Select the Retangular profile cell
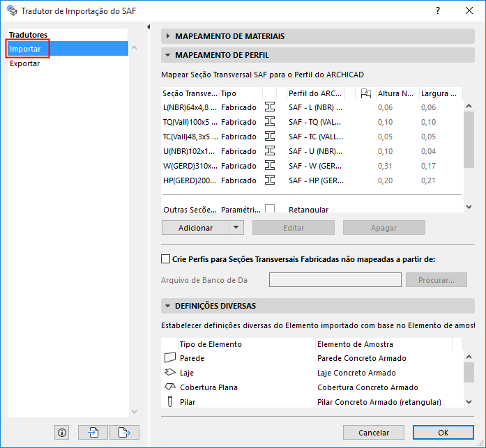486x448 pixels. click(x=308, y=210)
